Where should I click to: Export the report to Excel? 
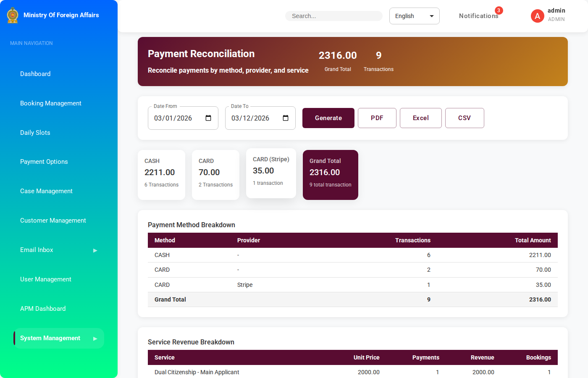coord(420,118)
